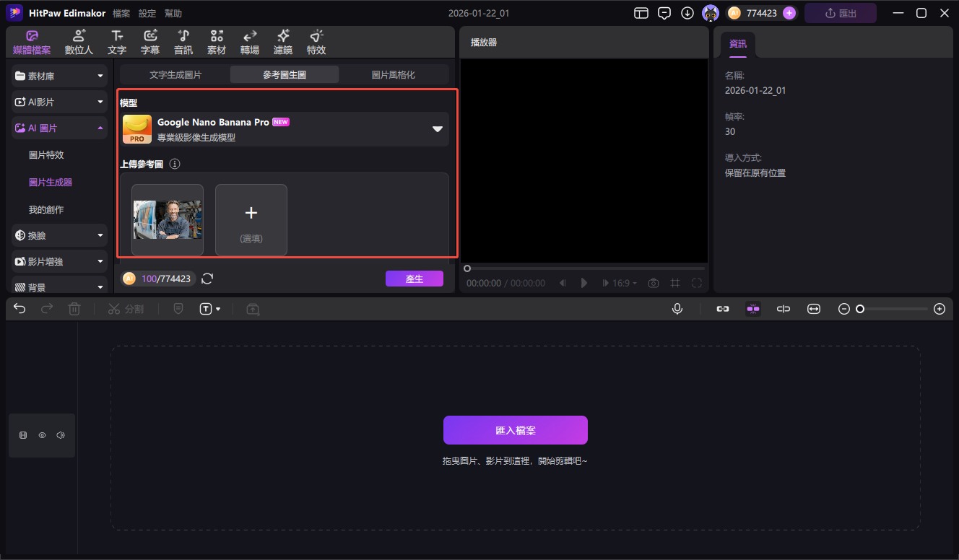Switch to the 文字生成圖片 tab
This screenshot has width=959, height=560.
(x=175, y=74)
